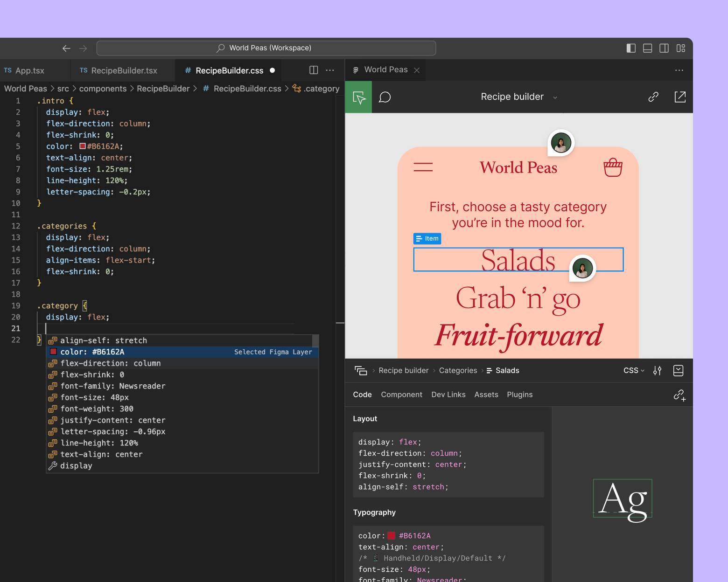The image size is (728, 582).
Task: Open design in external window via icon
Action: [680, 97]
